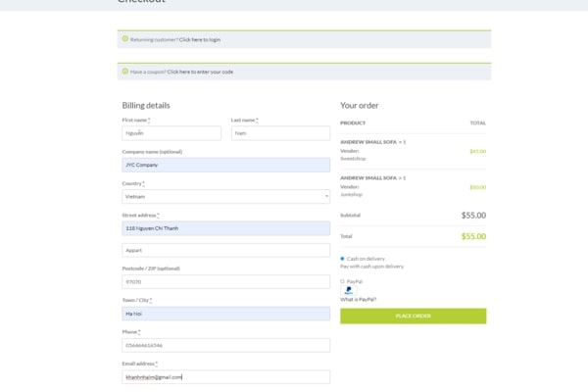
Task: Select the Postcode / ZIP field
Action: [225, 281]
